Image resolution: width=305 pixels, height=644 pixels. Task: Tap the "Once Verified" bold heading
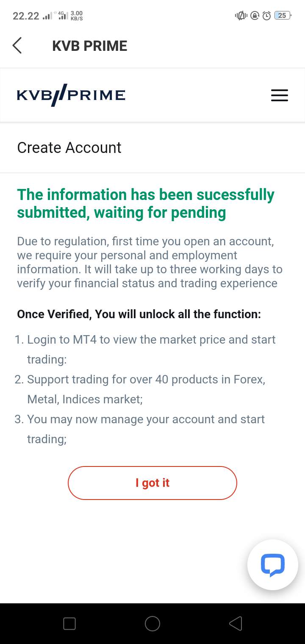(139, 314)
